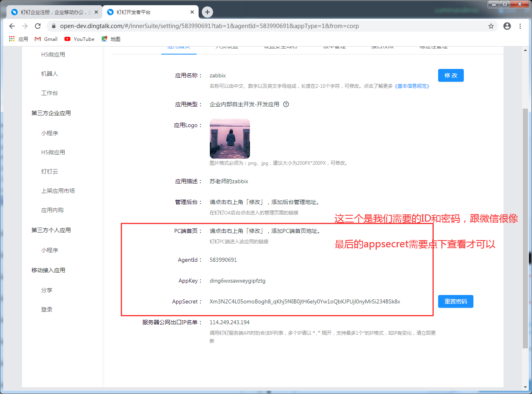Open 上架应用市场 in the sidebar
The width and height of the screenshot is (532, 394).
(x=58, y=191)
